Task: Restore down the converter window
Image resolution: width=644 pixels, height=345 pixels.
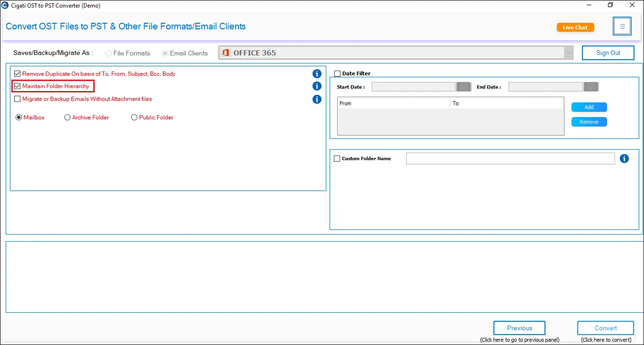Action: 611,5
